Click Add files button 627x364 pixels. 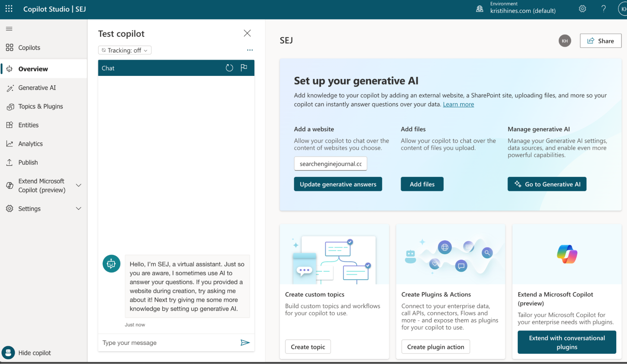(x=422, y=184)
